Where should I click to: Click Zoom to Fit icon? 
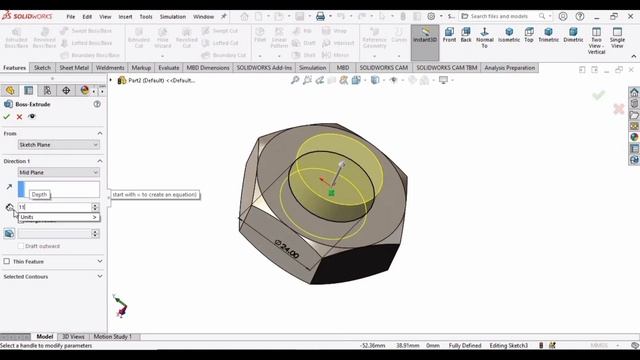point(295,80)
